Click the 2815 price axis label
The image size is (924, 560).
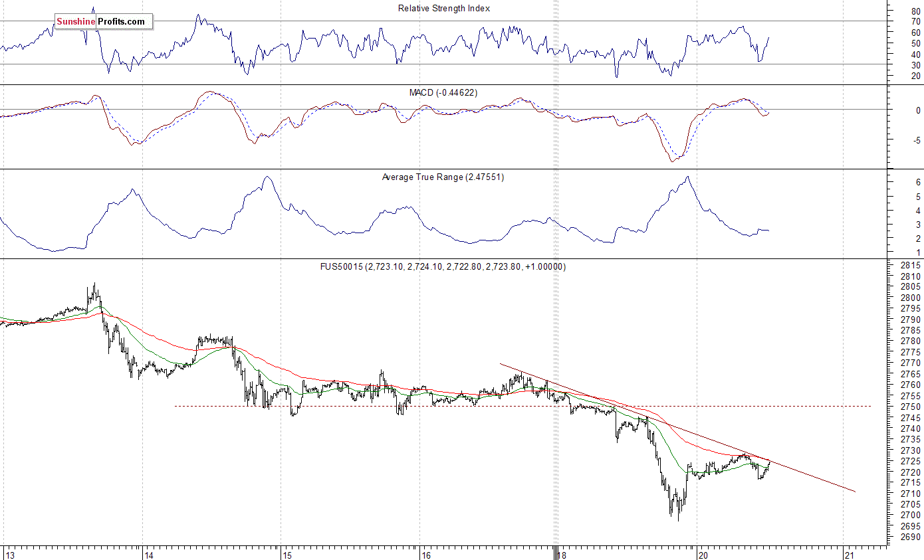[x=911, y=265]
